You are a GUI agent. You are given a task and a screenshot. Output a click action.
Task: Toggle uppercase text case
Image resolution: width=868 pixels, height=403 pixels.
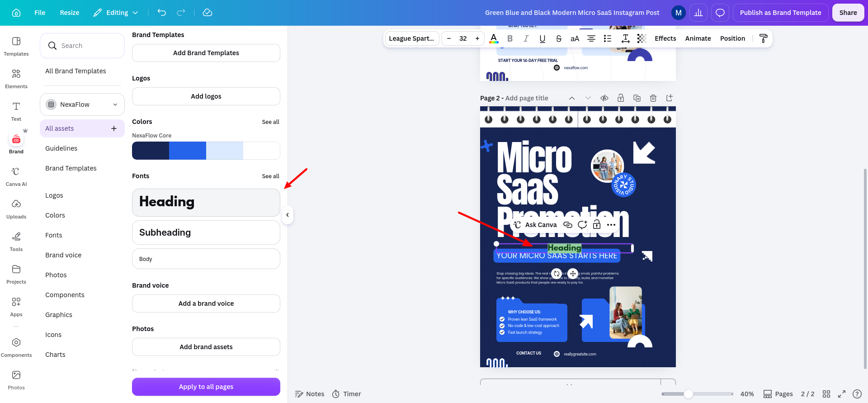[575, 38]
